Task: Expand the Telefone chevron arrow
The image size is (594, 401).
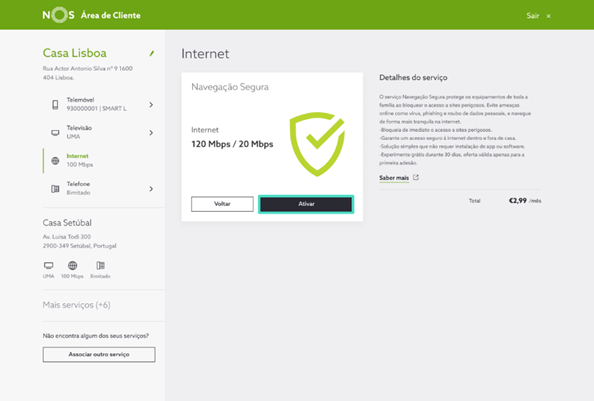Action: pyautogui.click(x=151, y=189)
